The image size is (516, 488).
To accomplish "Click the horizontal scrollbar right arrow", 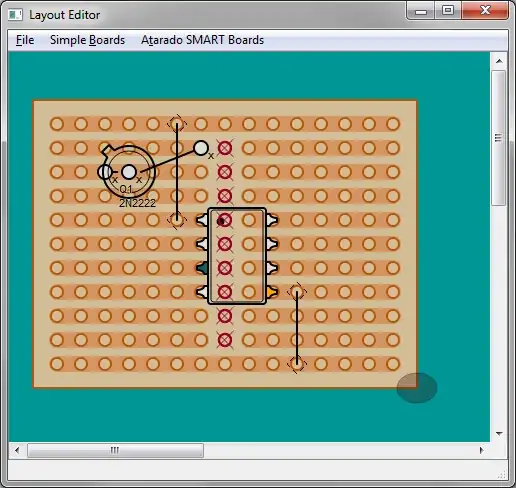I will point(481,450).
